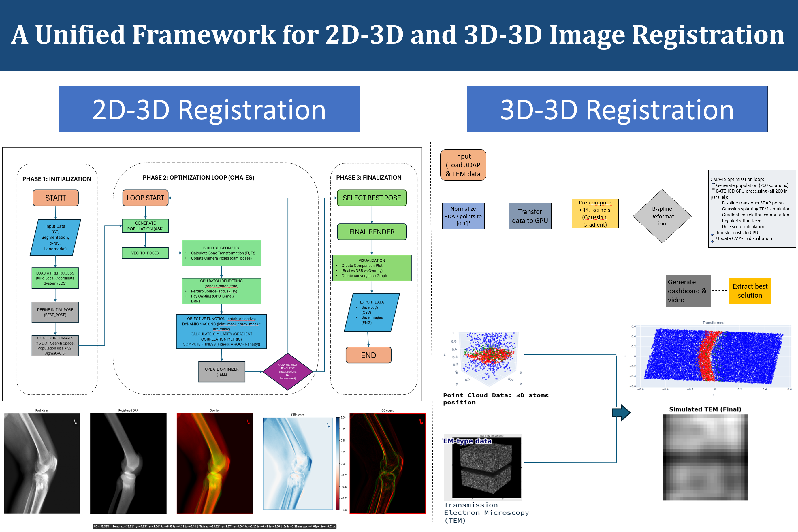Select the B-spline Deformation diamond

662,216
